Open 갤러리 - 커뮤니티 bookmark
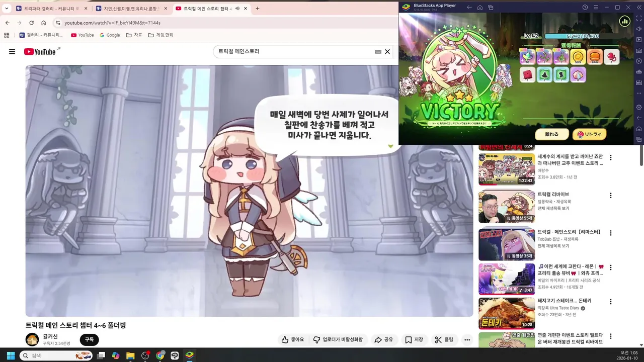This screenshot has width=644, height=362. (x=41, y=35)
